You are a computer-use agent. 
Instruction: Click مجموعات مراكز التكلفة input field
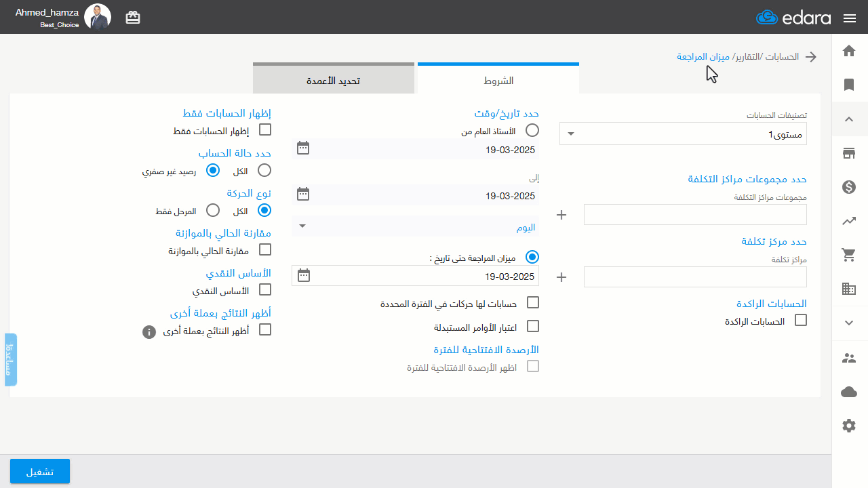pyautogui.click(x=695, y=215)
